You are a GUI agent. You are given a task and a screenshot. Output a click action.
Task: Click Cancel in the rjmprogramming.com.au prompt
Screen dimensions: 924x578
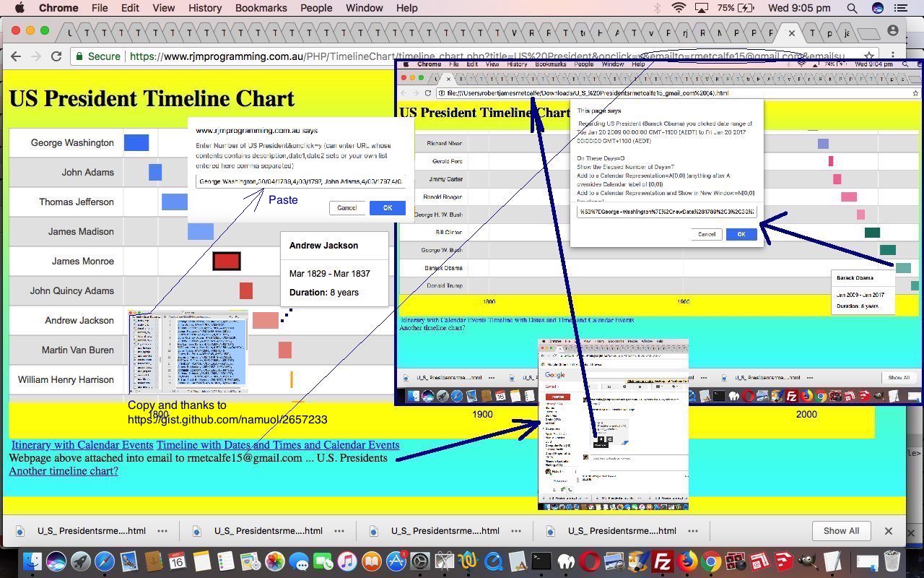(x=346, y=208)
